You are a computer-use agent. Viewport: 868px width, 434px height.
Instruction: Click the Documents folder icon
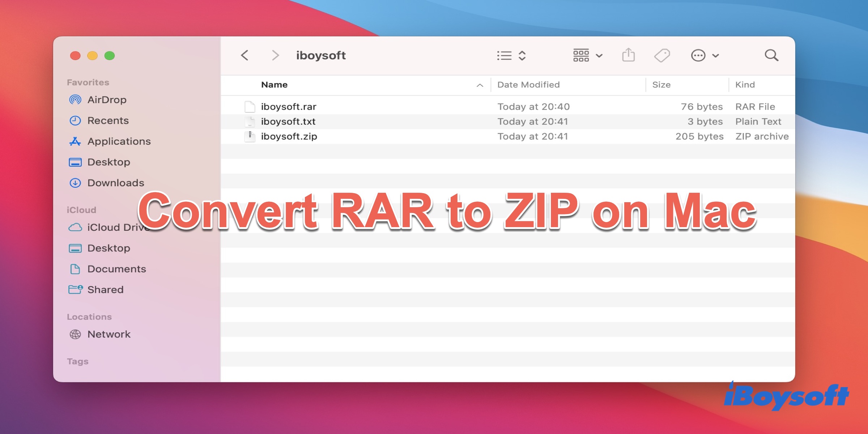click(x=75, y=269)
